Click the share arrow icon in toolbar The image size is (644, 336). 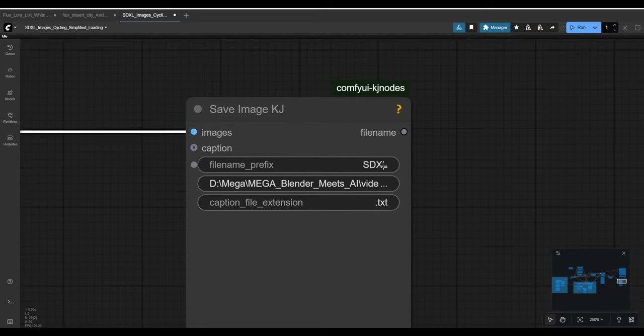pyautogui.click(x=552, y=28)
